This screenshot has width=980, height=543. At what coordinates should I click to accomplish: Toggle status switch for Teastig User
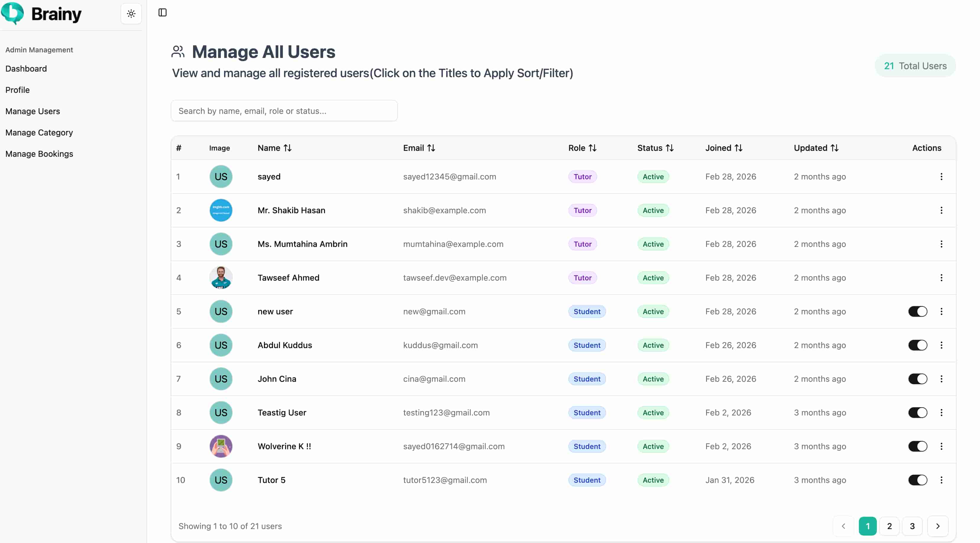point(918,412)
